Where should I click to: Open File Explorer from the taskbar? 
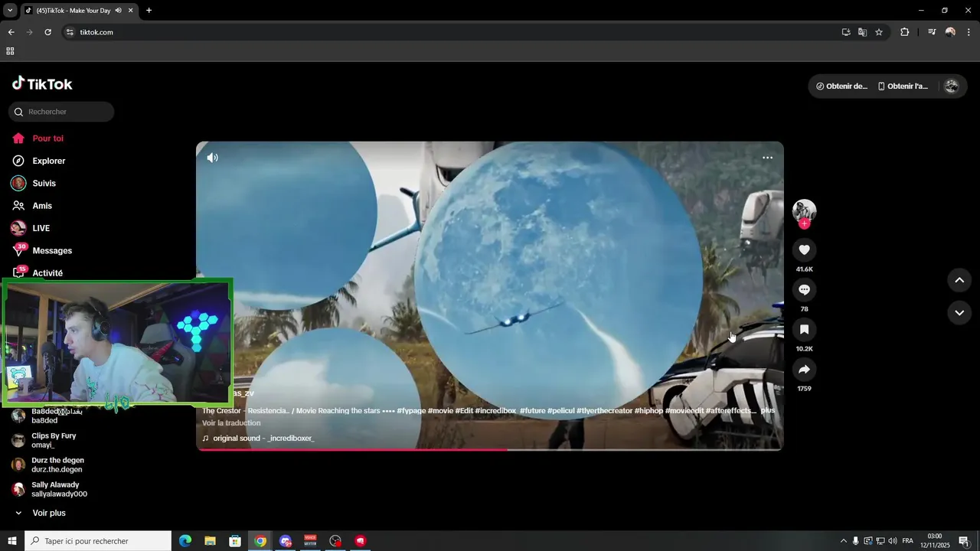210,541
